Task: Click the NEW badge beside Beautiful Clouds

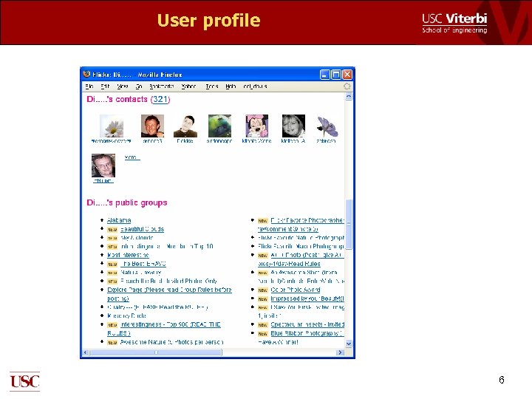Action: tap(112, 229)
